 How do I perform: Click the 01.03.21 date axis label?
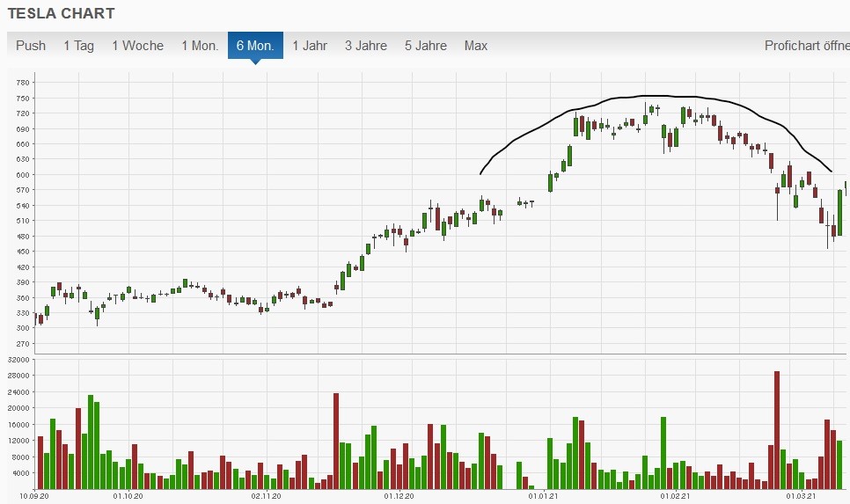[x=802, y=496]
